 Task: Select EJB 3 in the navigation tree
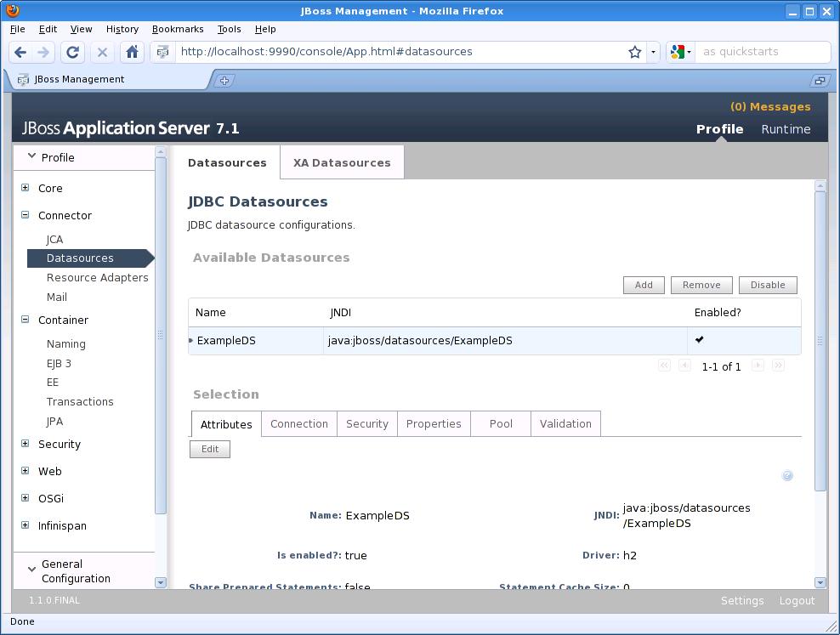(59, 363)
